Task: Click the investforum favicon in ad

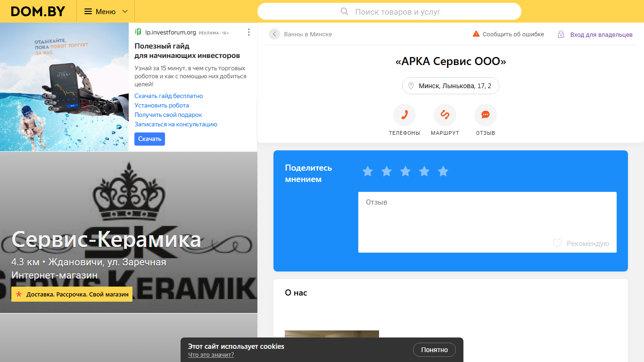Action: click(x=138, y=32)
